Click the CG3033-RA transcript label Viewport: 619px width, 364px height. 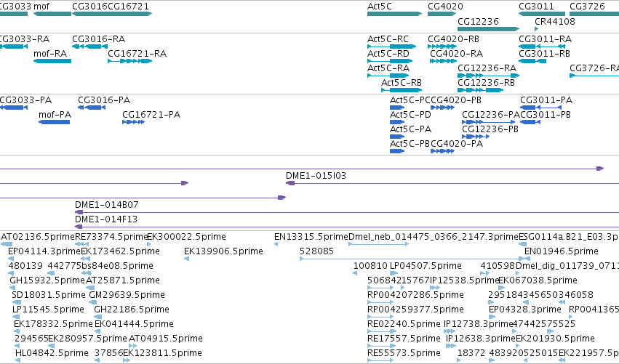pos(25,39)
